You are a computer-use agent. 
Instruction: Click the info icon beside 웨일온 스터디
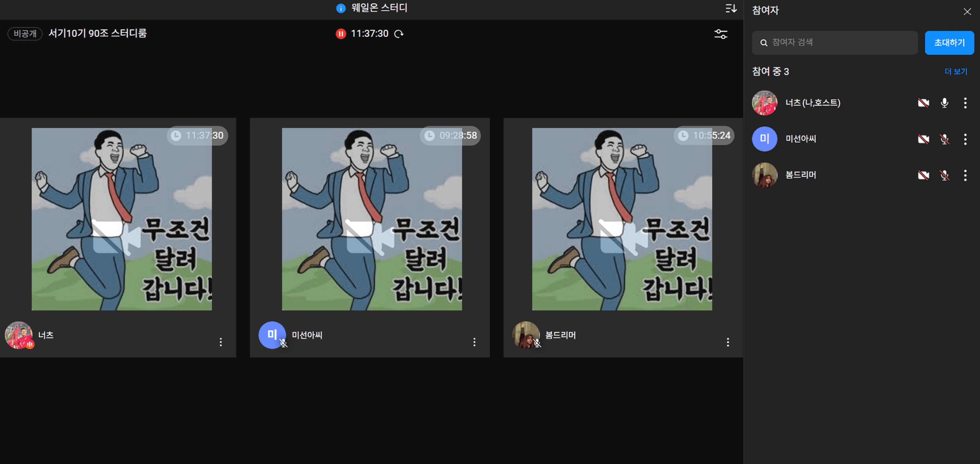341,8
